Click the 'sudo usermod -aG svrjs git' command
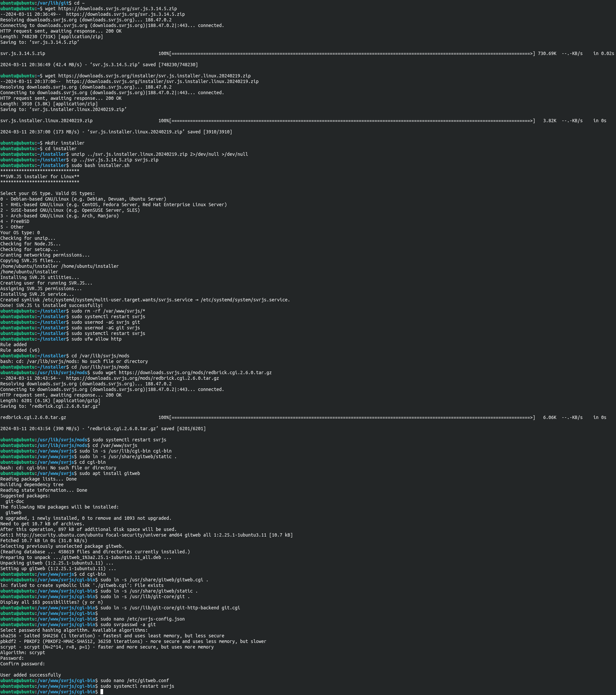 tap(106, 322)
